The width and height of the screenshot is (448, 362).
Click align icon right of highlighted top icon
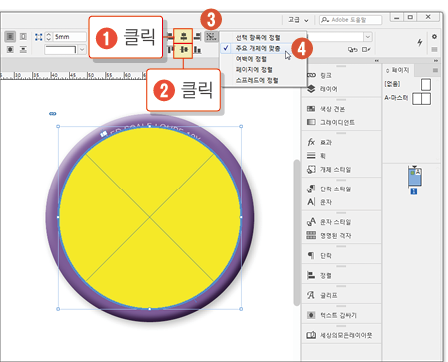tap(198, 36)
